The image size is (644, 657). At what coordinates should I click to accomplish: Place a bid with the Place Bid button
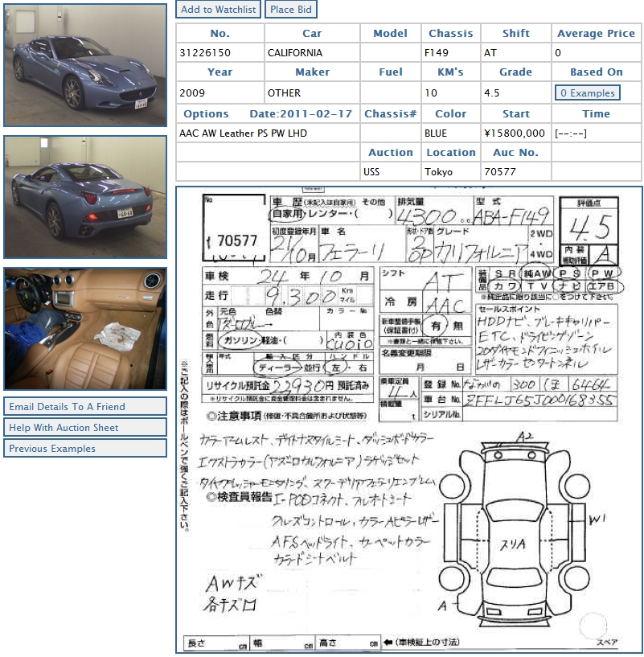click(x=291, y=9)
